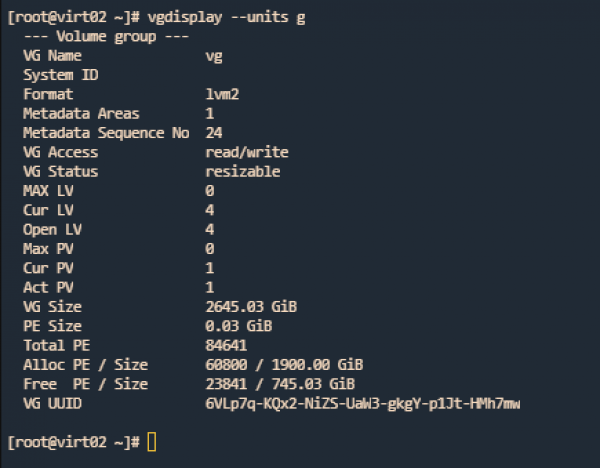
Task: Select the Total PE value 84641
Action: tap(226, 346)
